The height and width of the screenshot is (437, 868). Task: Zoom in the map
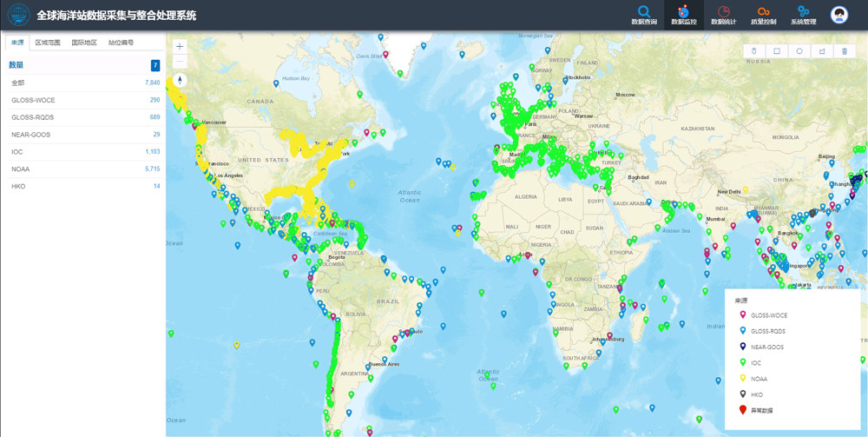180,46
